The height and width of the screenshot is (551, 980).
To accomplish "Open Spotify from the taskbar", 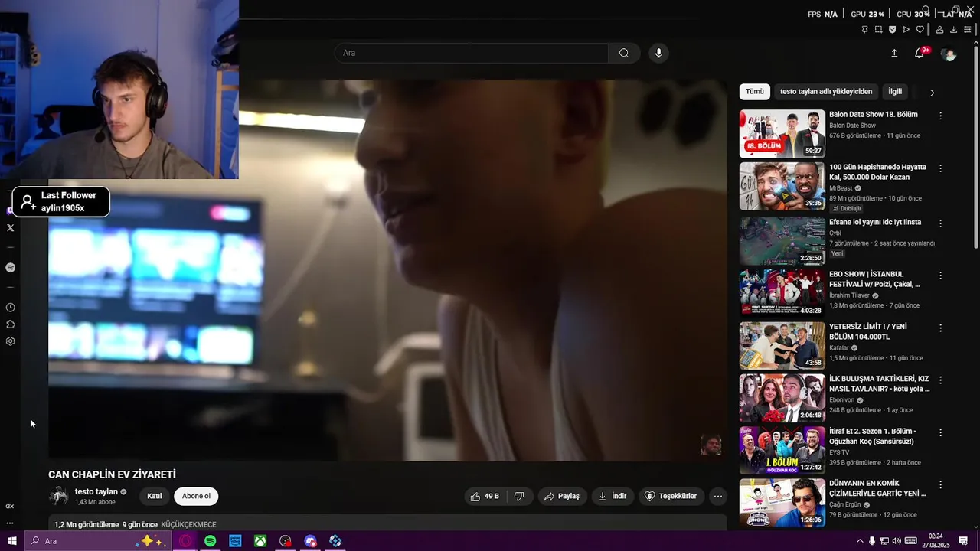I will pos(211,541).
